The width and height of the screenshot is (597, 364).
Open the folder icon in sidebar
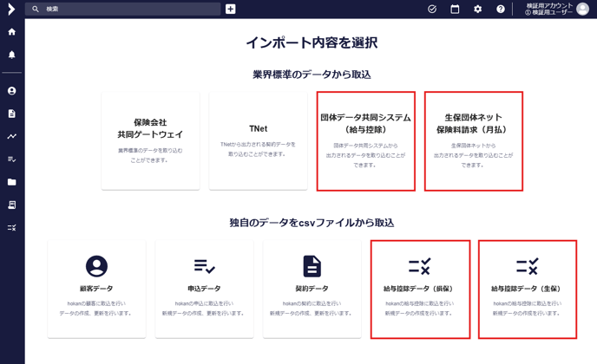click(x=12, y=182)
